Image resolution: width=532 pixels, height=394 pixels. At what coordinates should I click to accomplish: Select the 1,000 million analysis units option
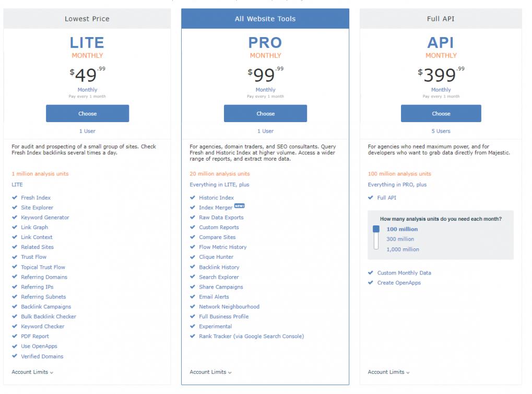[403, 249]
